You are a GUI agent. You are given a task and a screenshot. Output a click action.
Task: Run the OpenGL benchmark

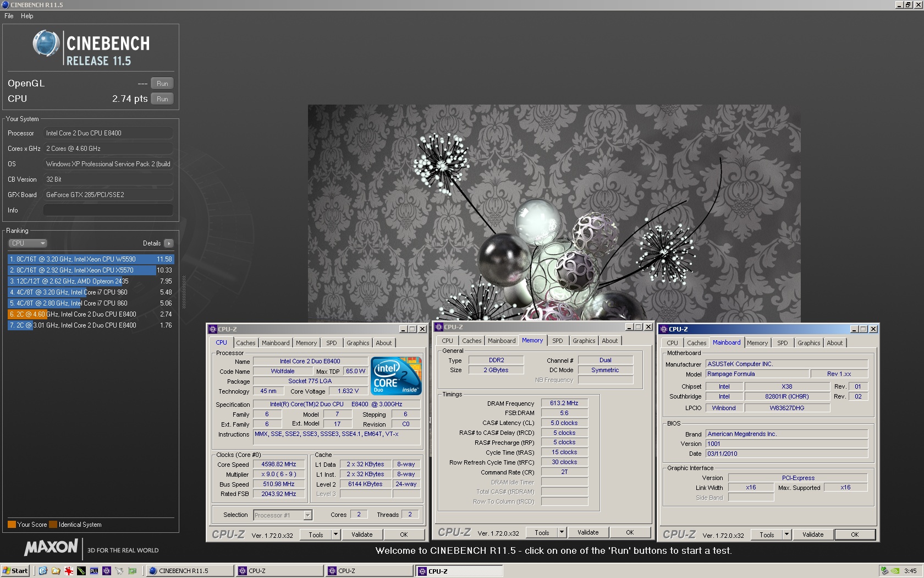click(x=162, y=84)
